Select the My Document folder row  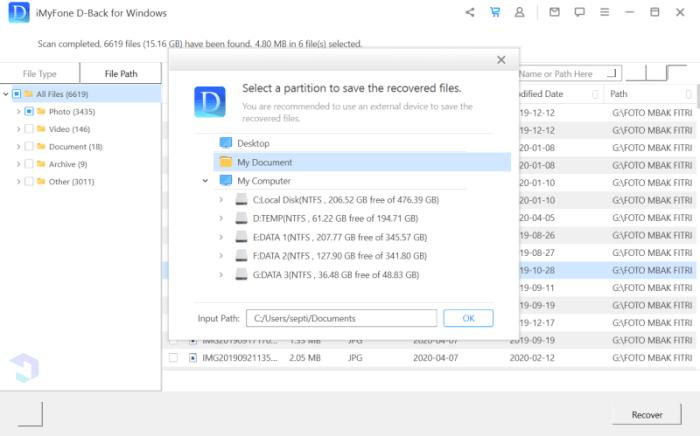click(362, 162)
